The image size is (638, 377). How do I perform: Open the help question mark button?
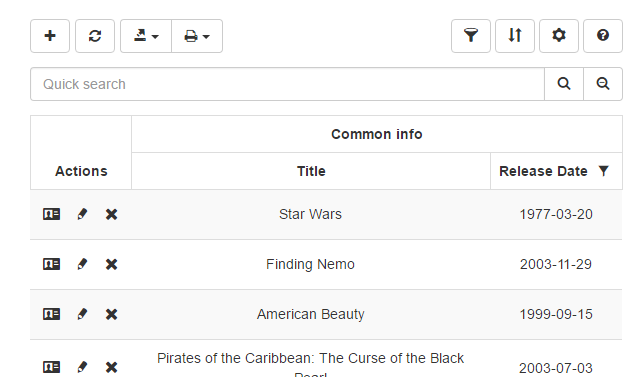tap(603, 36)
